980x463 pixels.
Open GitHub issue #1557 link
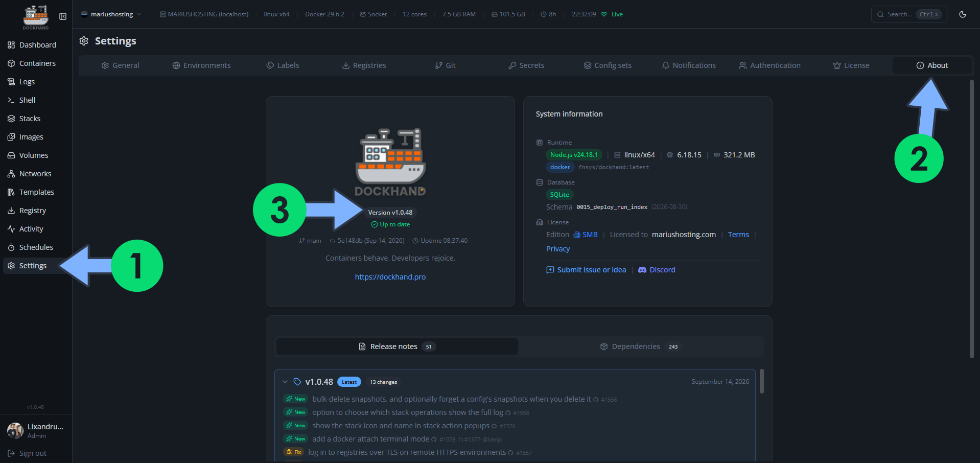click(520, 453)
